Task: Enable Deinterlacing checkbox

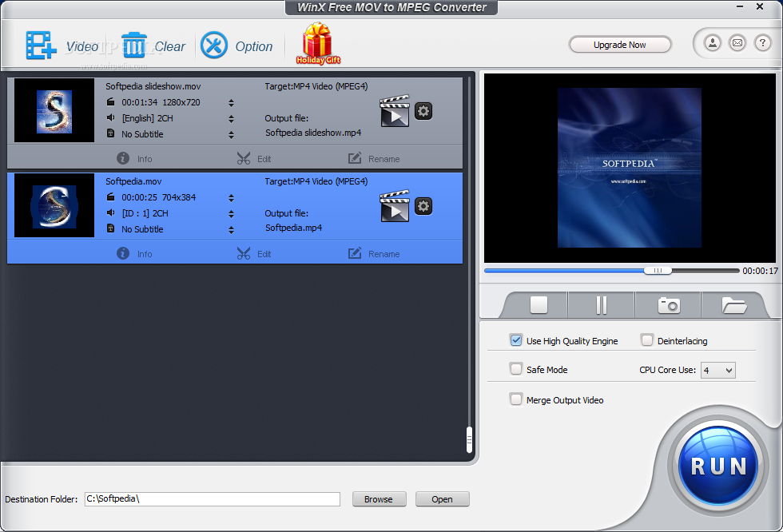Action: click(x=646, y=340)
